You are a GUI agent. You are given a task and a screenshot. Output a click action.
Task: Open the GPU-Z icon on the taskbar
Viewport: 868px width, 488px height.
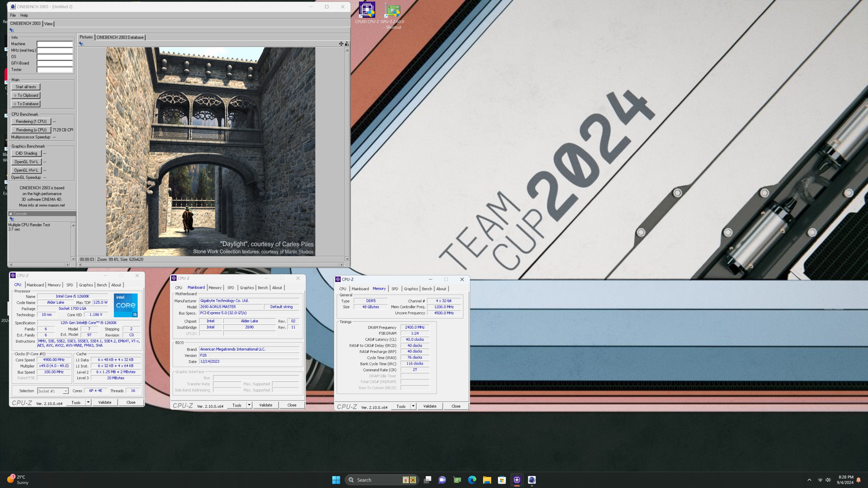(x=457, y=480)
